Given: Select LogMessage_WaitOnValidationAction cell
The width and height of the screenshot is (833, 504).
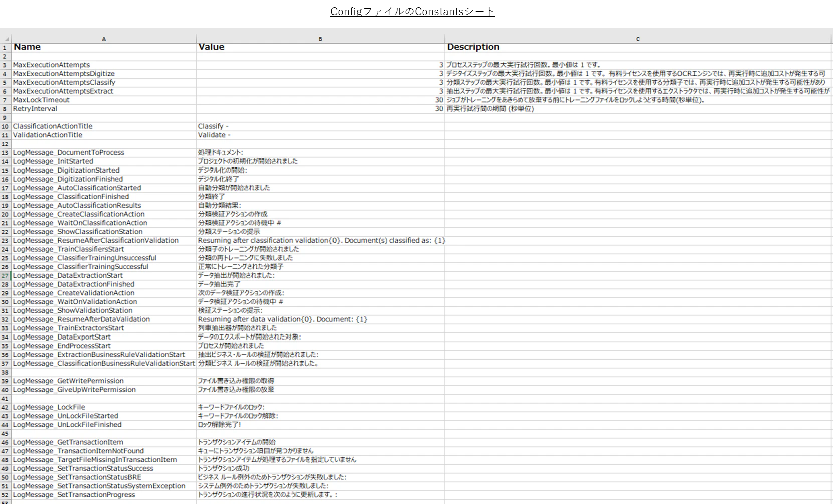Looking at the screenshot, I should point(104,302).
